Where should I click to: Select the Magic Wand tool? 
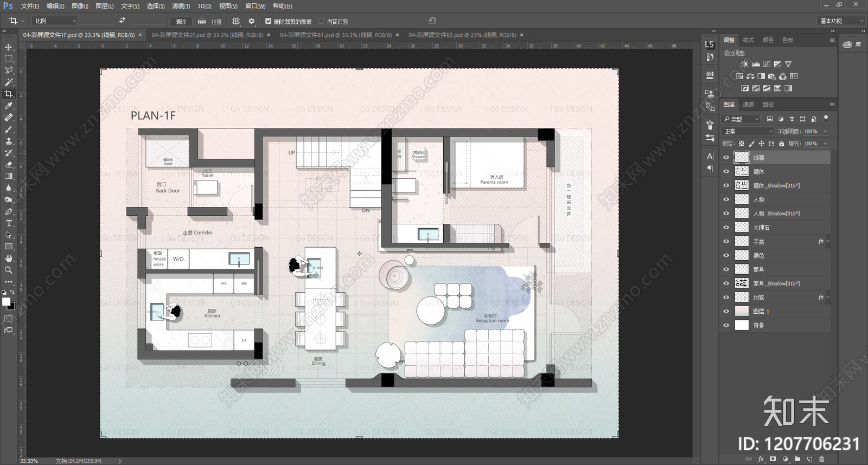coord(9,82)
